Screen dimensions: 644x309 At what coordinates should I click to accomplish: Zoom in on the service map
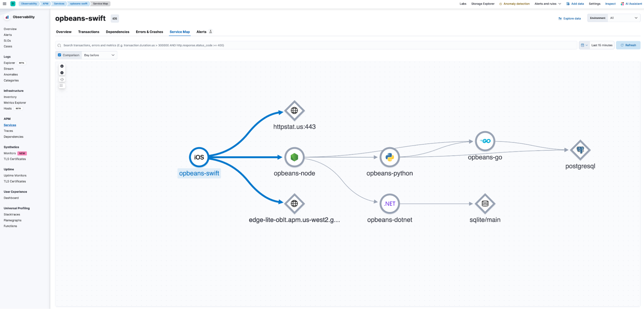[x=62, y=66]
